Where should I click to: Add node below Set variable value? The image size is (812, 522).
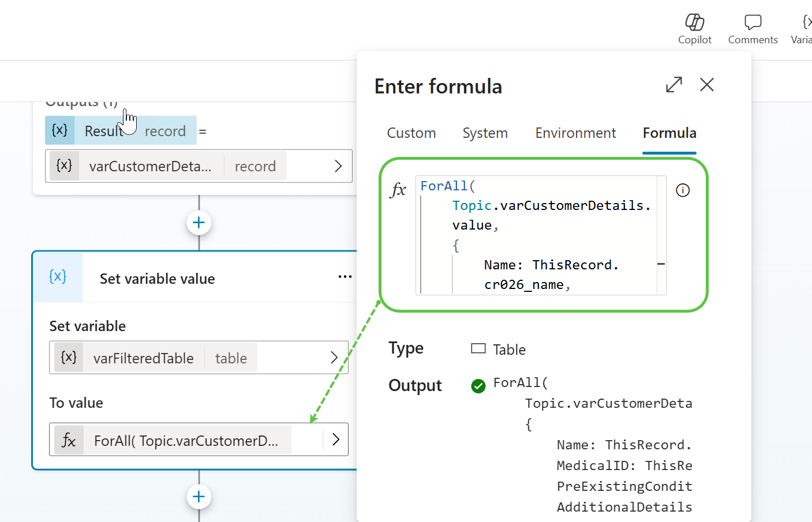(199, 497)
